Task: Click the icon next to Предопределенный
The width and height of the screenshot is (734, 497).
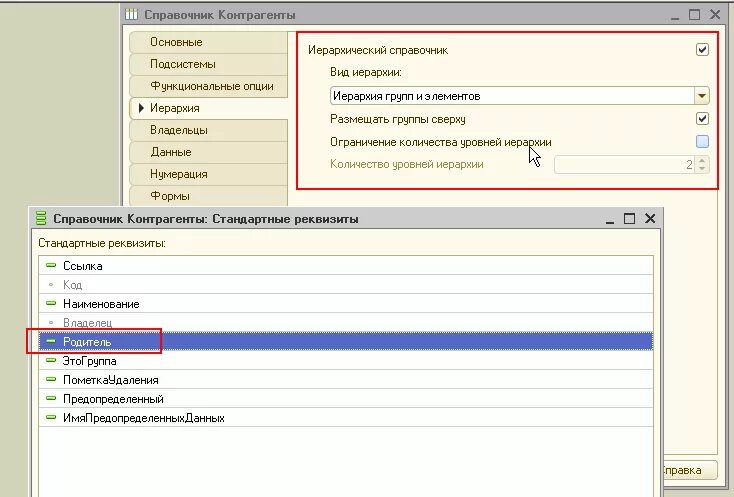Action: [51, 399]
